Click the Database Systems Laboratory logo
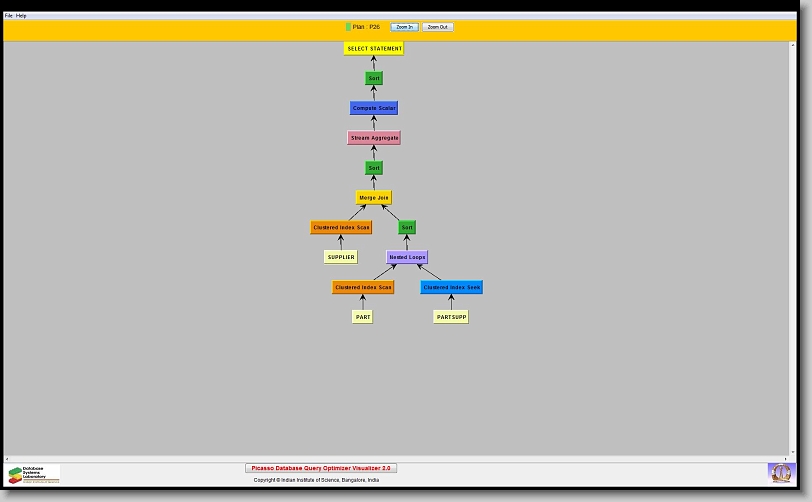812x502 pixels. tap(33, 474)
